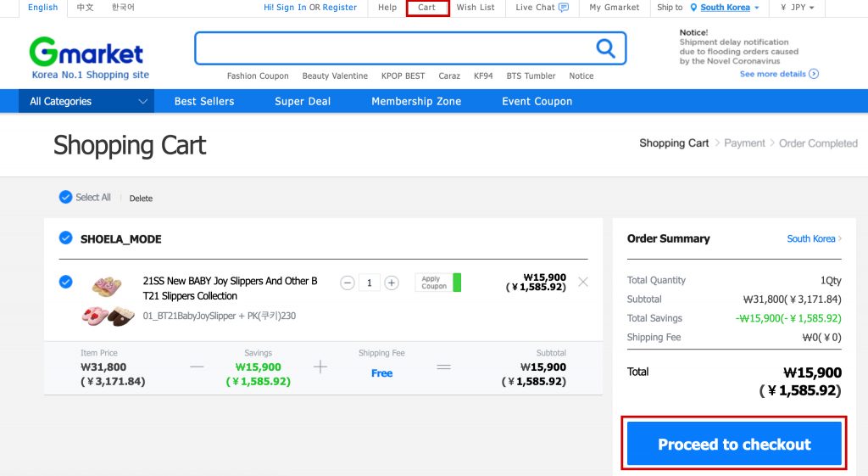The height and width of the screenshot is (476, 868).
Task: Click the Sign In link
Action: 292,7
